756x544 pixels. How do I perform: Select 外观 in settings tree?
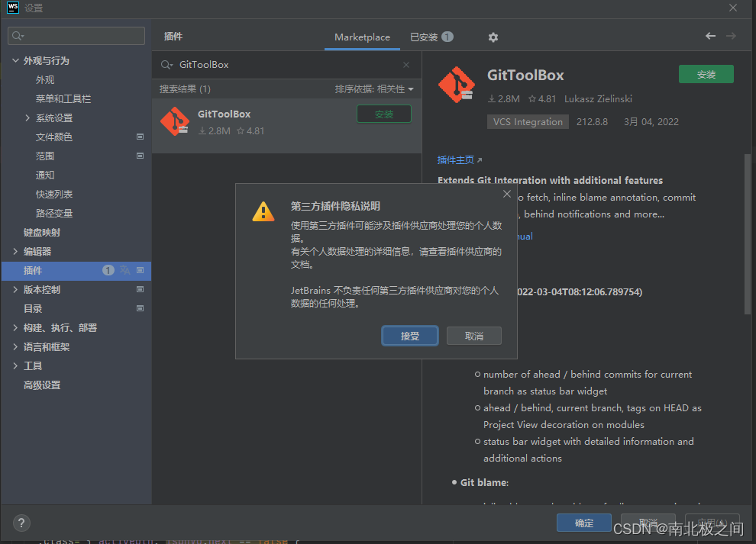pyautogui.click(x=45, y=79)
